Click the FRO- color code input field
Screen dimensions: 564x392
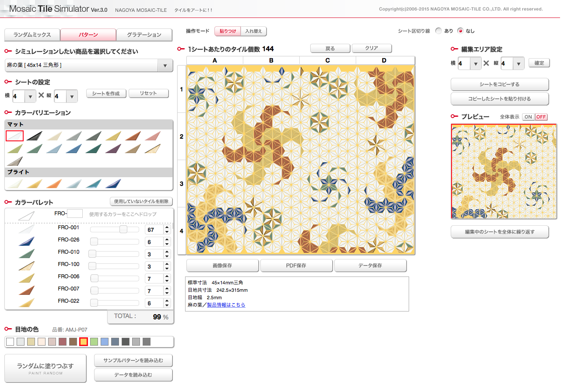[x=75, y=214]
